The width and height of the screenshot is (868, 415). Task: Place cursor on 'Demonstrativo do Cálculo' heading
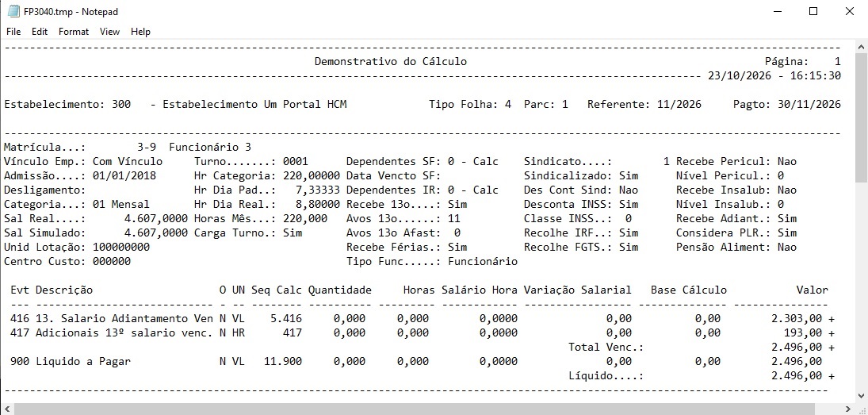(x=390, y=62)
